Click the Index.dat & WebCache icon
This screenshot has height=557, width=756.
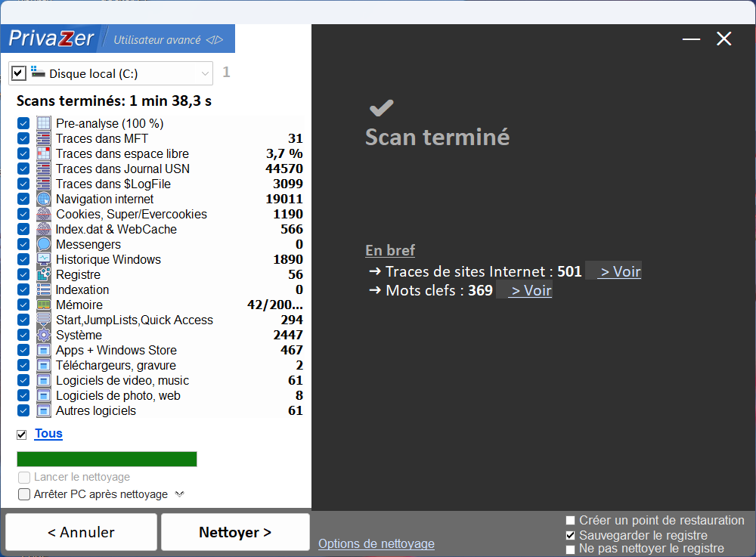pos(43,229)
